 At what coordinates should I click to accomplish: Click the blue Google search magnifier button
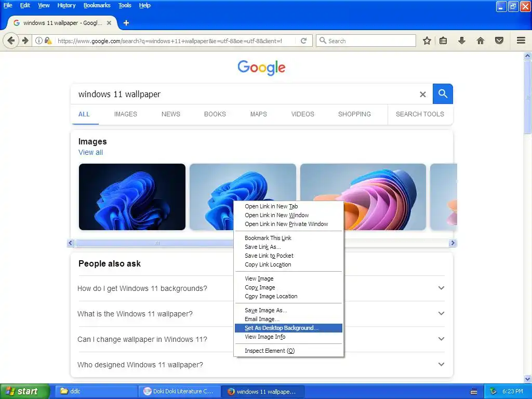coord(443,94)
